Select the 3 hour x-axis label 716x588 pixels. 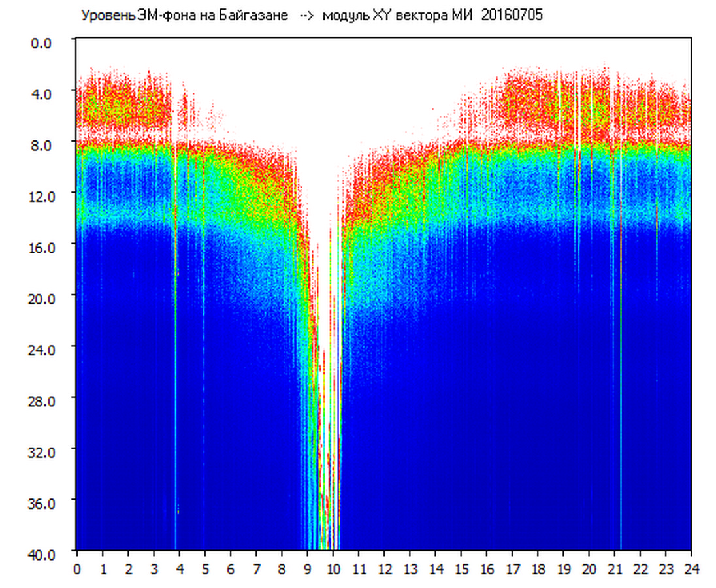(154, 568)
